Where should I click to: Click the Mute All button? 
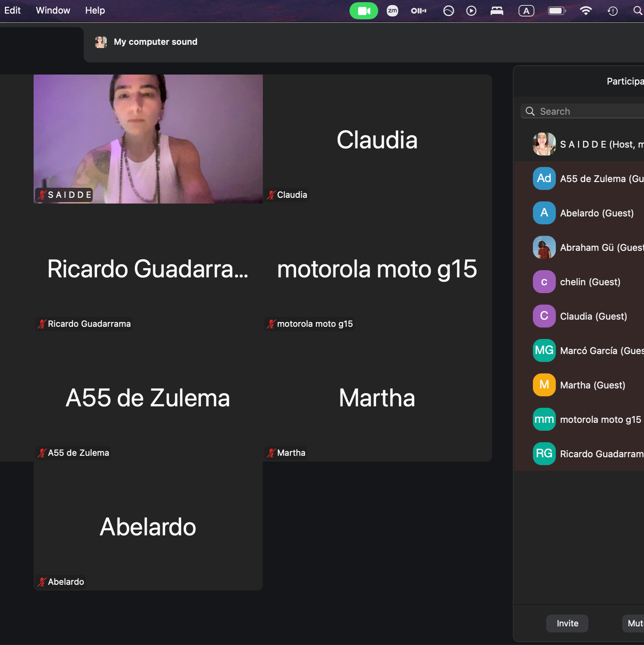tap(633, 623)
